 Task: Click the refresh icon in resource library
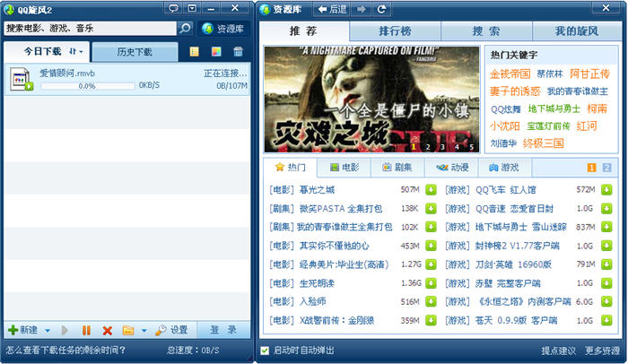(382, 9)
